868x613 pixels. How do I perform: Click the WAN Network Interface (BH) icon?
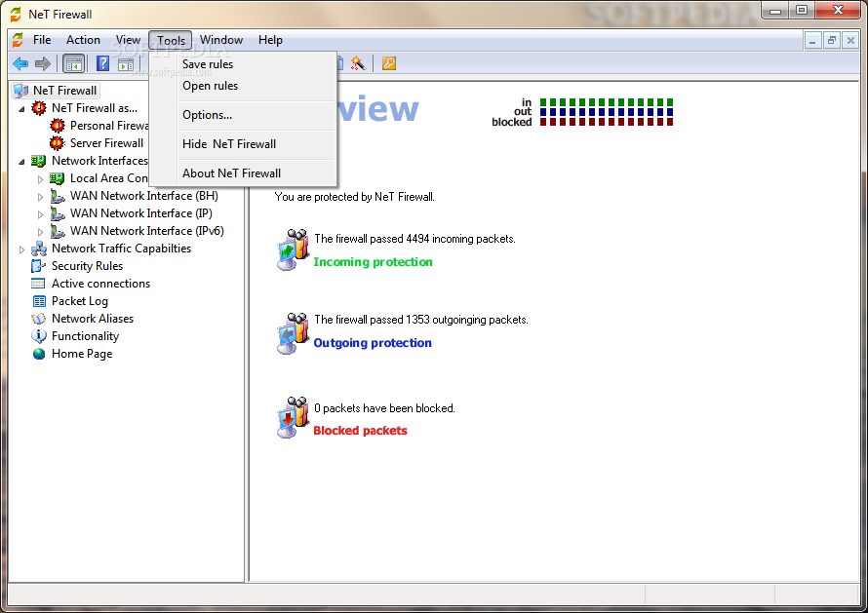pyautogui.click(x=57, y=196)
